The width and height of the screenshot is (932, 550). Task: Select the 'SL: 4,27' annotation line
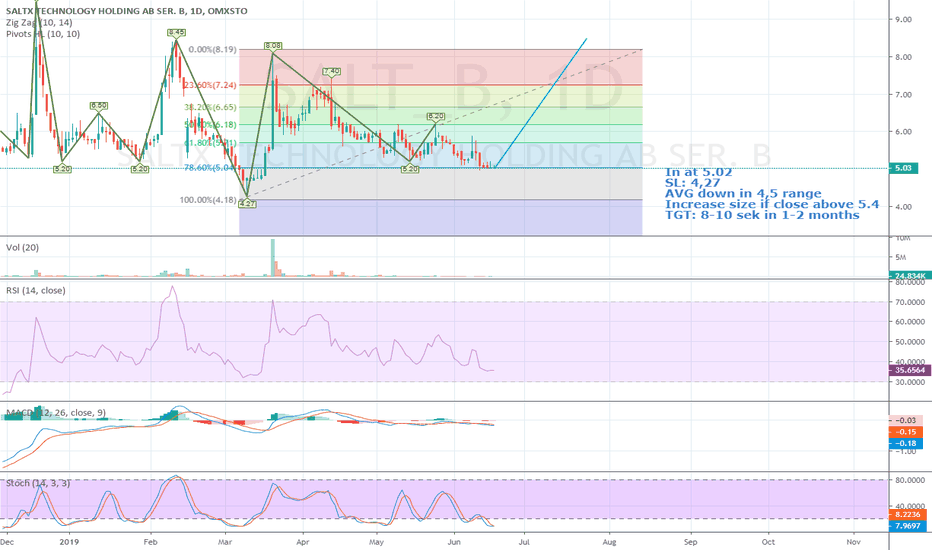click(x=692, y=183)
